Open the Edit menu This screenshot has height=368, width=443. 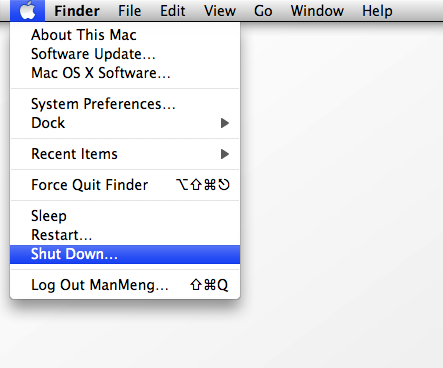(172, 11)
